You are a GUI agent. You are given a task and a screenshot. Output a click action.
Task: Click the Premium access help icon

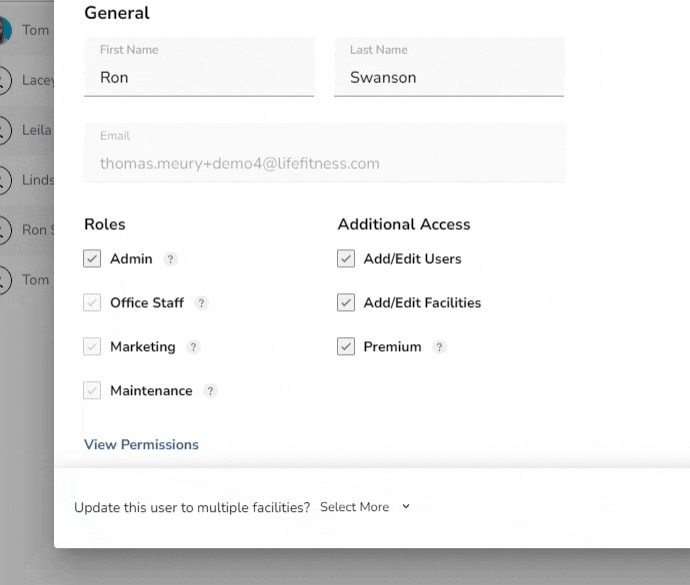[439, 347]
